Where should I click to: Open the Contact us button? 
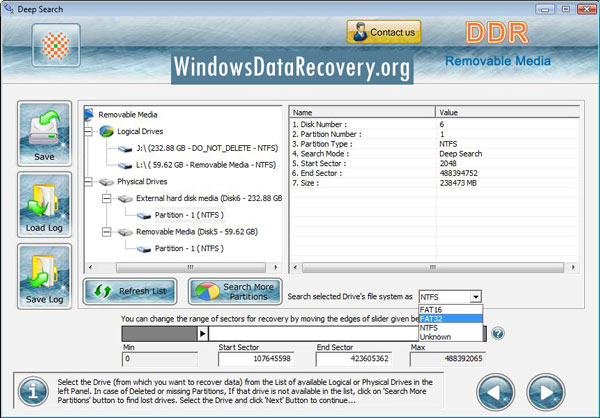tap(384, 32)
